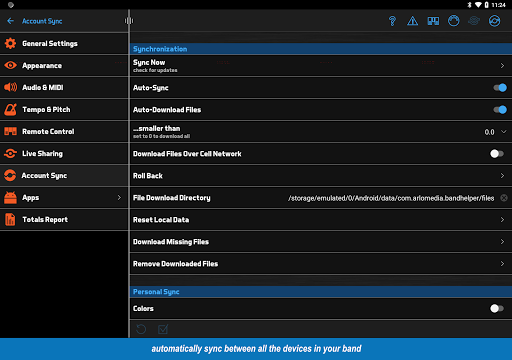Tap the set to 0 to download all hint
The height and width of the screenshot is (360, 512).
(x=161, y=136)
